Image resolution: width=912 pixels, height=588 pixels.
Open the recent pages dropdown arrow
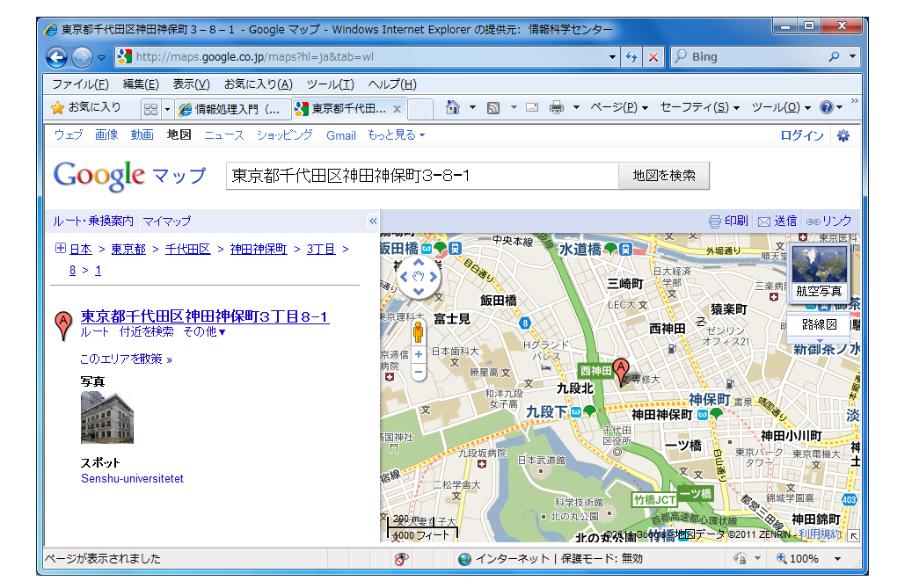[101, 57]
